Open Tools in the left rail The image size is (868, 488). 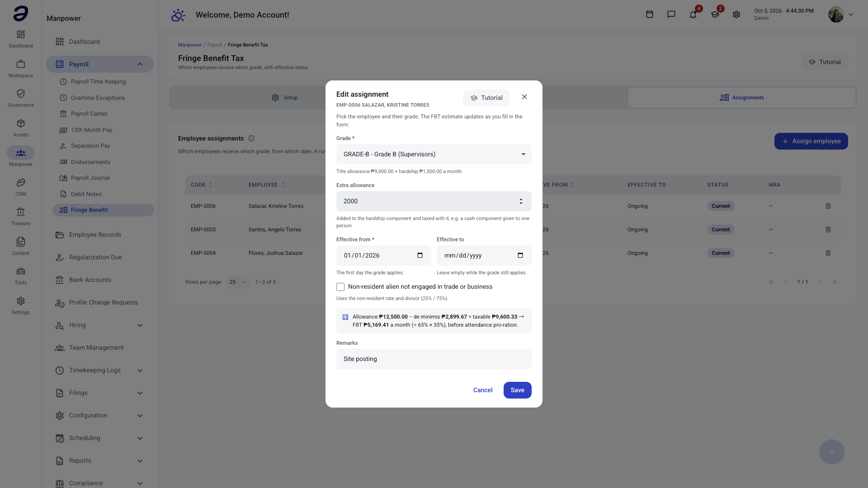click(x=21, y=276)
